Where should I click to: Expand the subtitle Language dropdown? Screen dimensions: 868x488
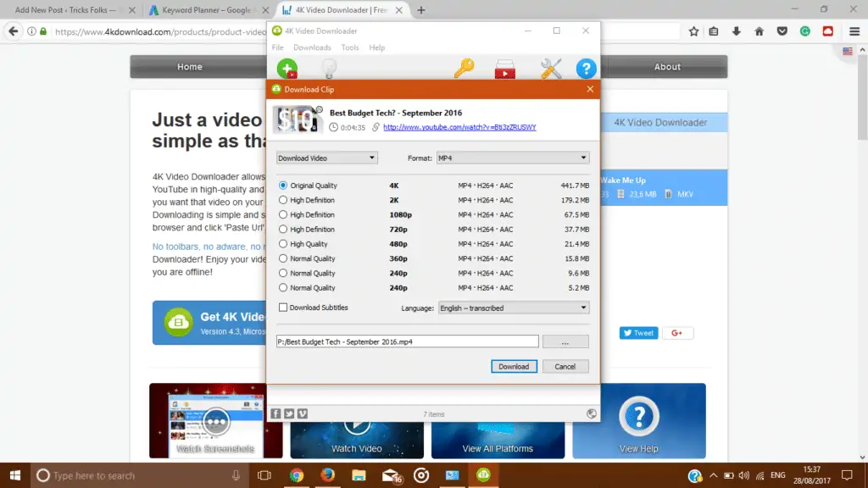point(514,308)
